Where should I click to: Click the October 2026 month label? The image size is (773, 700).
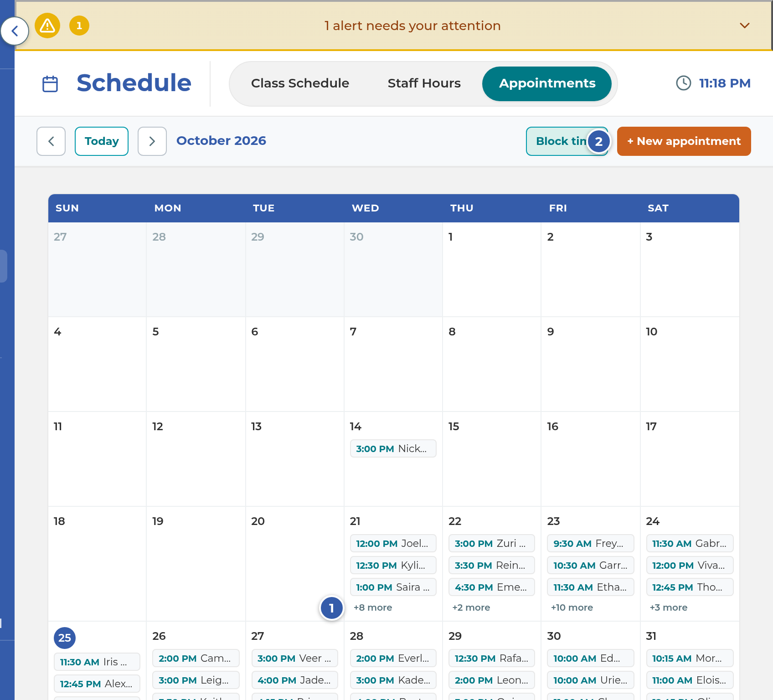(x=221, y=140)
